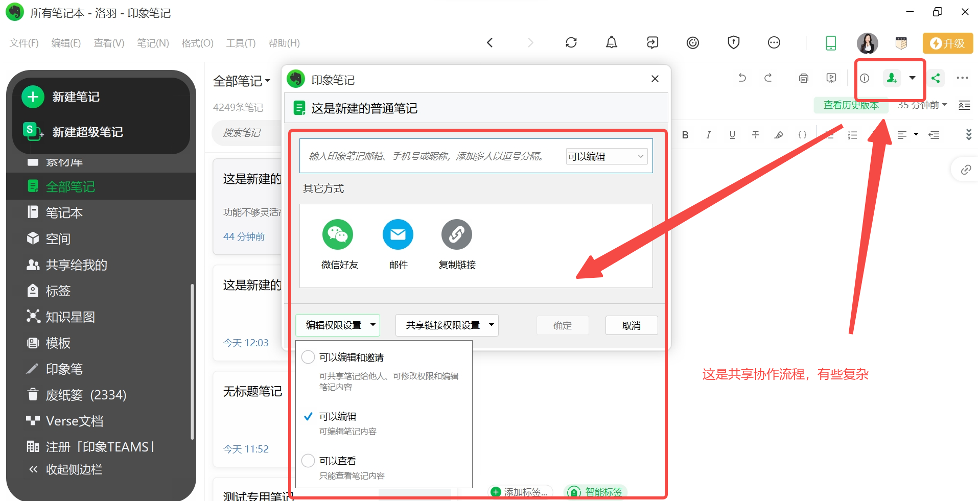Apply strikethrough formatting
Screen dimensions: 980x501
(x=756, y=135)
